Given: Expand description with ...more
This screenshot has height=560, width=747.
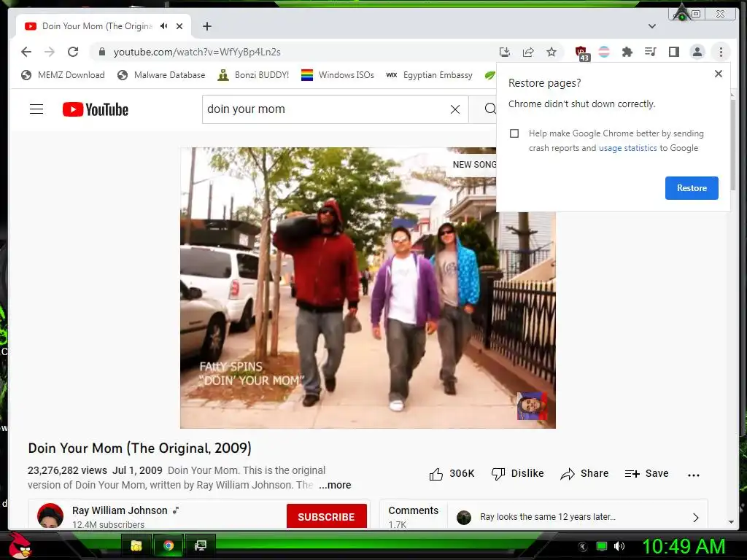Looking at the screenshot, I should click(x=335, y=485).
